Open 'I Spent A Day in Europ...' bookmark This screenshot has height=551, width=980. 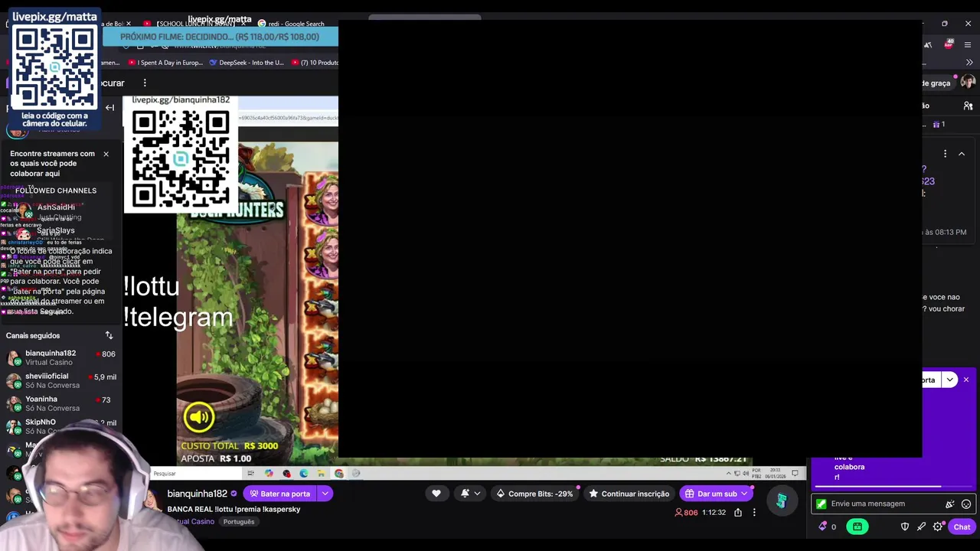pyautogui.click(x=167, y=63)
